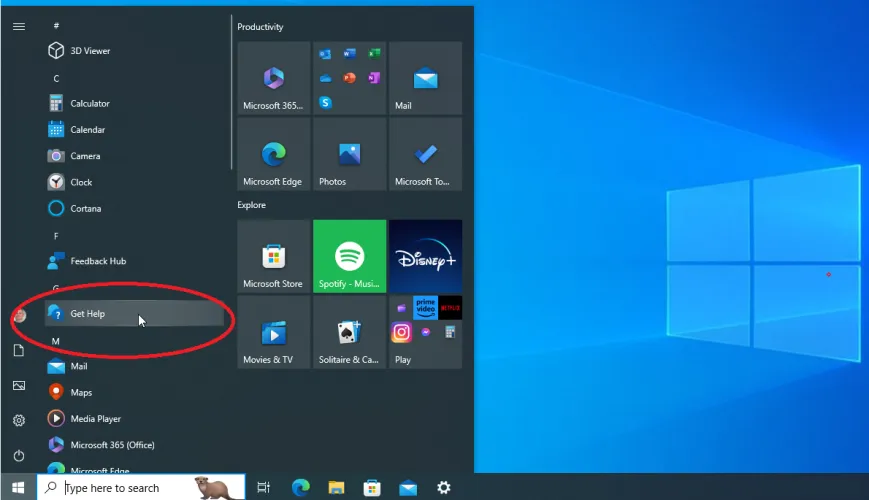Open the Movies & TV tile
This screenshot has width=869, height=500.
tap(273, 332)
